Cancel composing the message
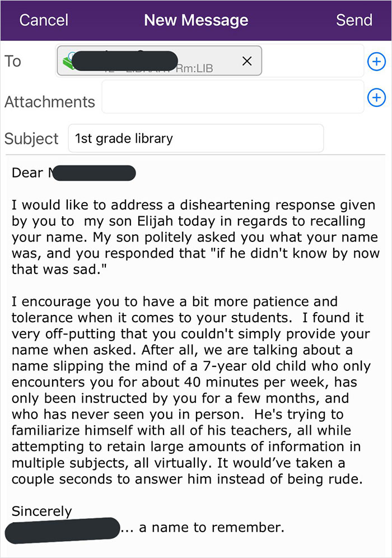The image size is (392, 558). coord(43,20)
